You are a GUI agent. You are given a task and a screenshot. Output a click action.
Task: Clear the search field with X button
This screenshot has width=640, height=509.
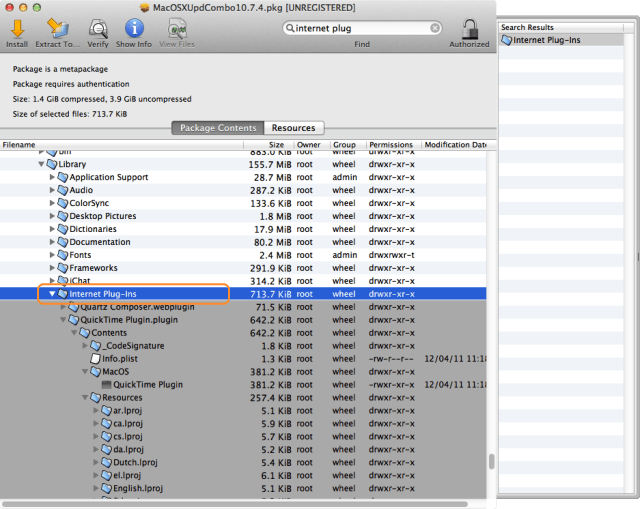[435, 28]
